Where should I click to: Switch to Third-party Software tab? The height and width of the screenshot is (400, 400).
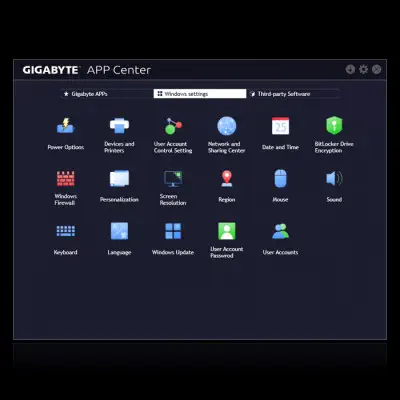(293, 94)
